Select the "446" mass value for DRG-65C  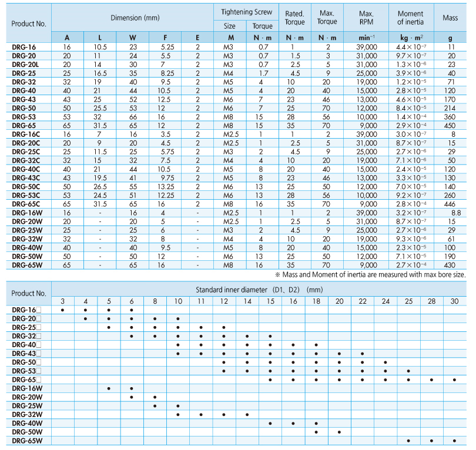coord(450,204)
